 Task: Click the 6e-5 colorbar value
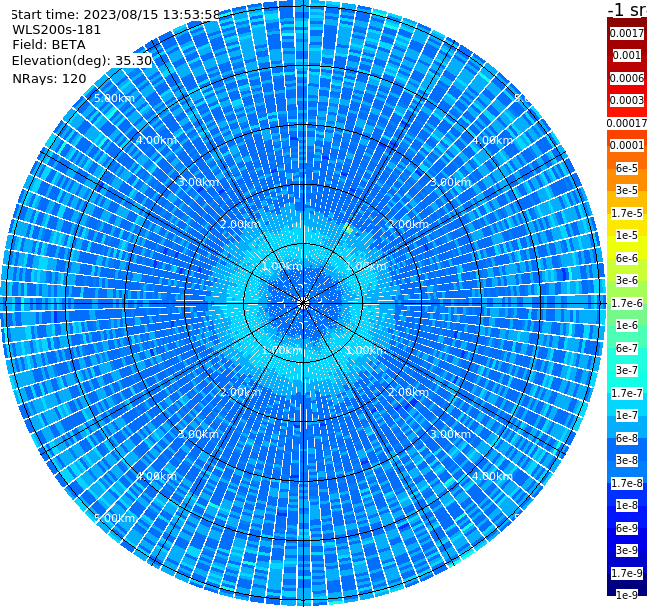pyautogui.click(x=627, y=168)
